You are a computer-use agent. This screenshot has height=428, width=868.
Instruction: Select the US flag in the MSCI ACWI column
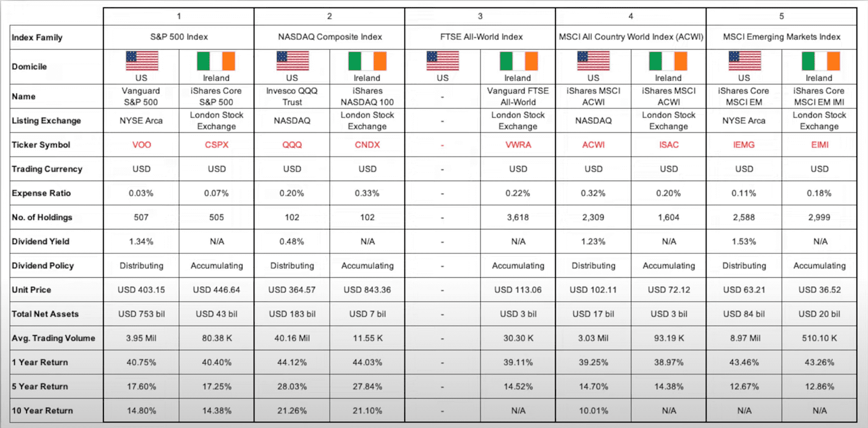point(593,61)
